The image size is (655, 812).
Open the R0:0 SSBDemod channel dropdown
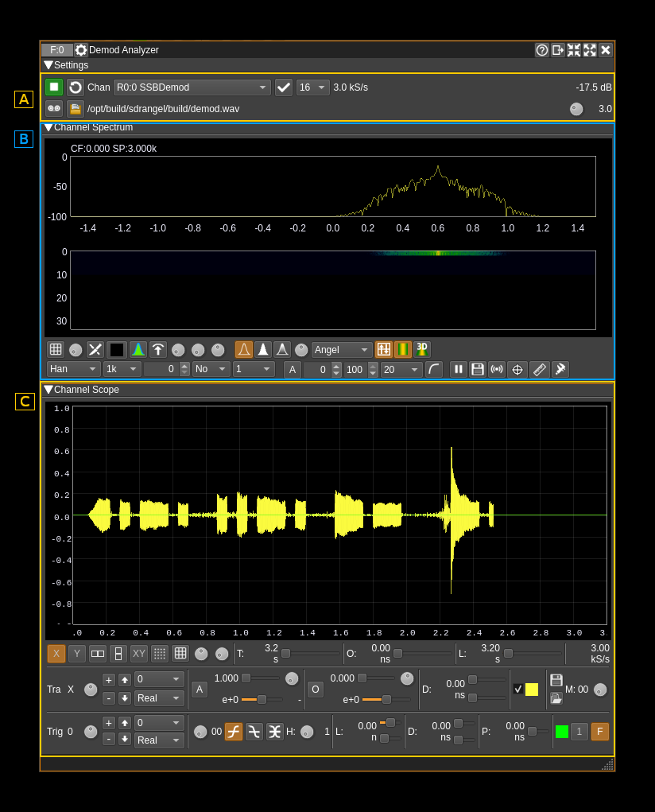click(192, 87)
